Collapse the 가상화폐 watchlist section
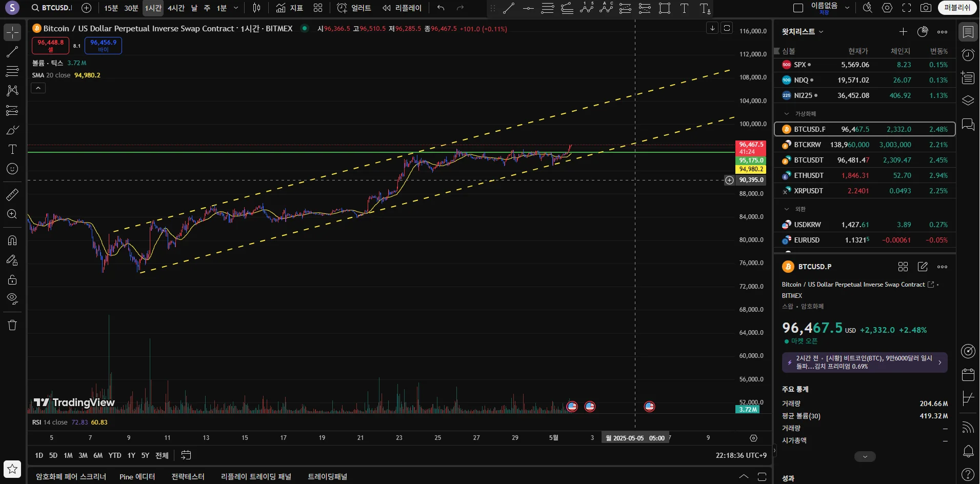980x484 pixels. 787,114
